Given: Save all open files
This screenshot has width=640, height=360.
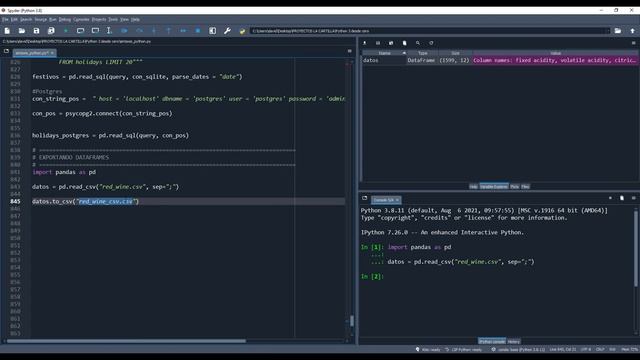Looking at the screenshot, I should [x=51, y=31].
